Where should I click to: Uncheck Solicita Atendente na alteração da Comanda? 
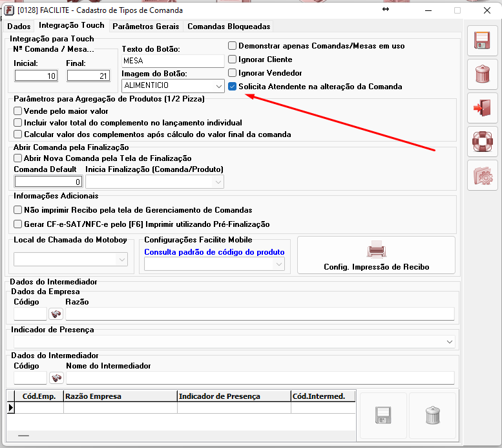click(232, 86)
